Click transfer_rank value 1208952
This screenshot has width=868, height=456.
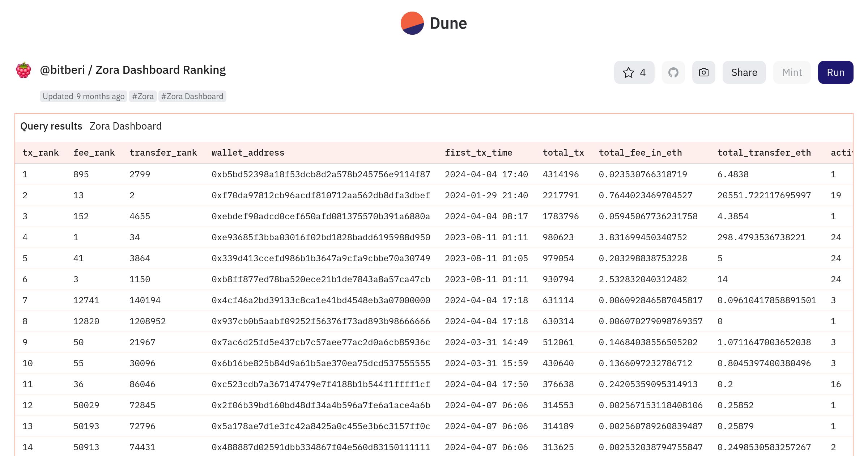tap(148, 321)
